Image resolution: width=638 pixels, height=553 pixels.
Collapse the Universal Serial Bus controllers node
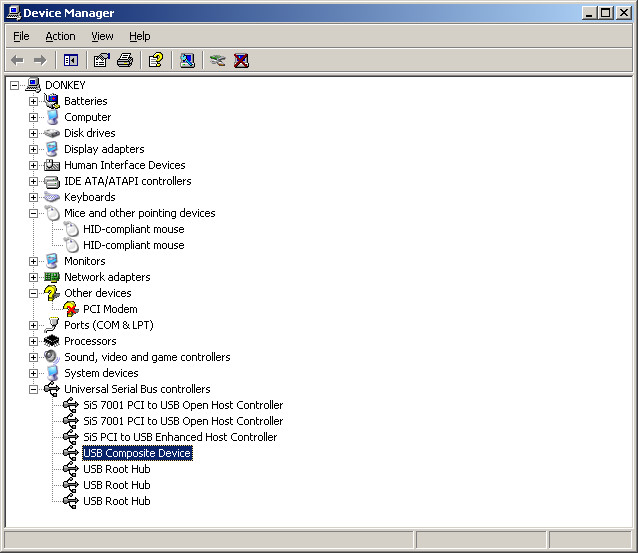click(33, 389)
